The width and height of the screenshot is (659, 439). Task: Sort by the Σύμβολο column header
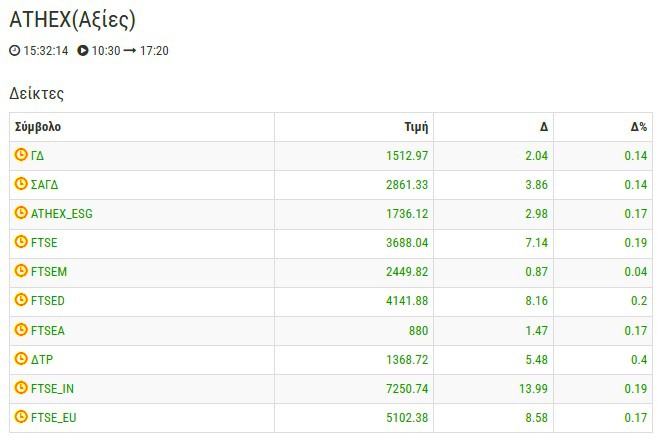click(x=38, y=127)
